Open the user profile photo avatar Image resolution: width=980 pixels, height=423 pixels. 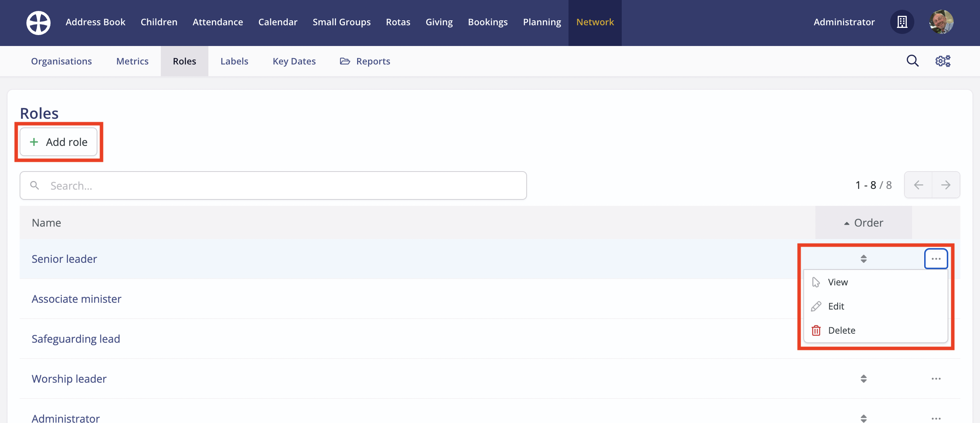pyautogui.click(x=941, y=22)
